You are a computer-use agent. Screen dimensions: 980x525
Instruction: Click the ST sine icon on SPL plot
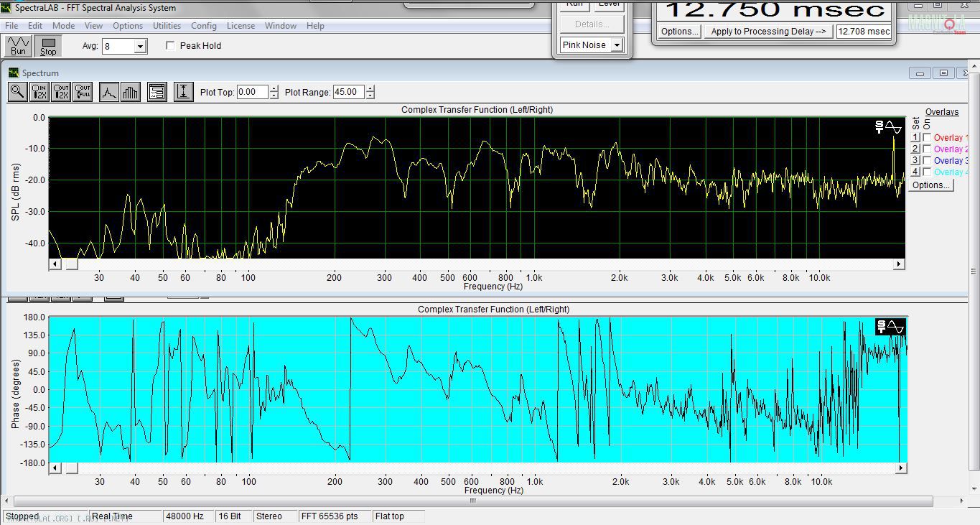(x=889, y=127)
